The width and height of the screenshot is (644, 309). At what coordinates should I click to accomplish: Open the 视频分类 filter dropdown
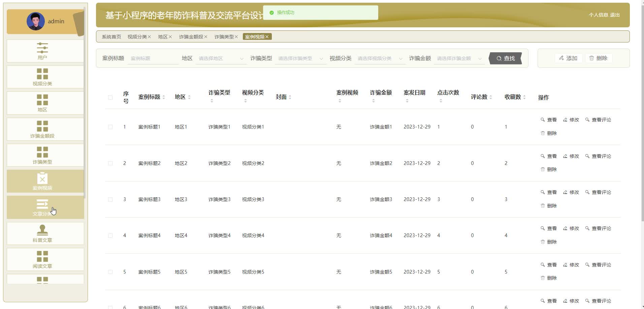tap(380, 58)
